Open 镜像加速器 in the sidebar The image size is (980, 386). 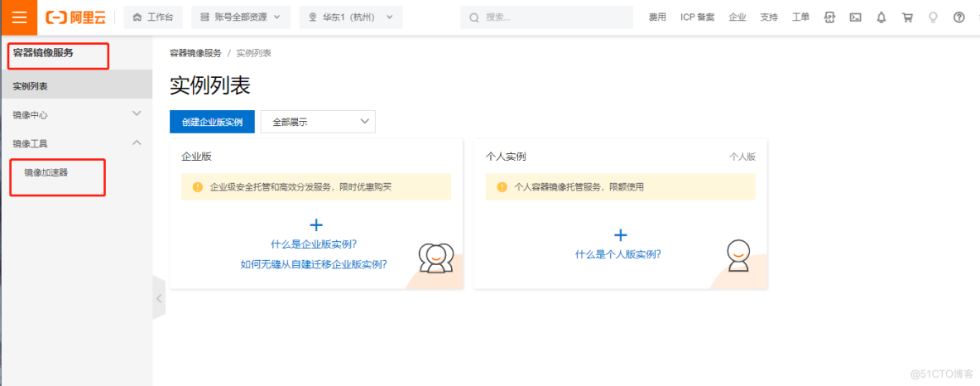coord(46,172)
